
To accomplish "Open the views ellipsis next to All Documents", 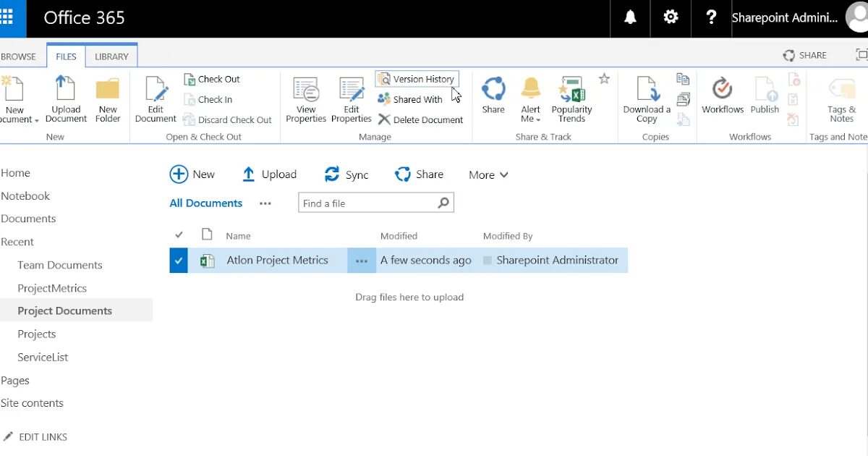I will pyautogui.click(x=265, y=203).
